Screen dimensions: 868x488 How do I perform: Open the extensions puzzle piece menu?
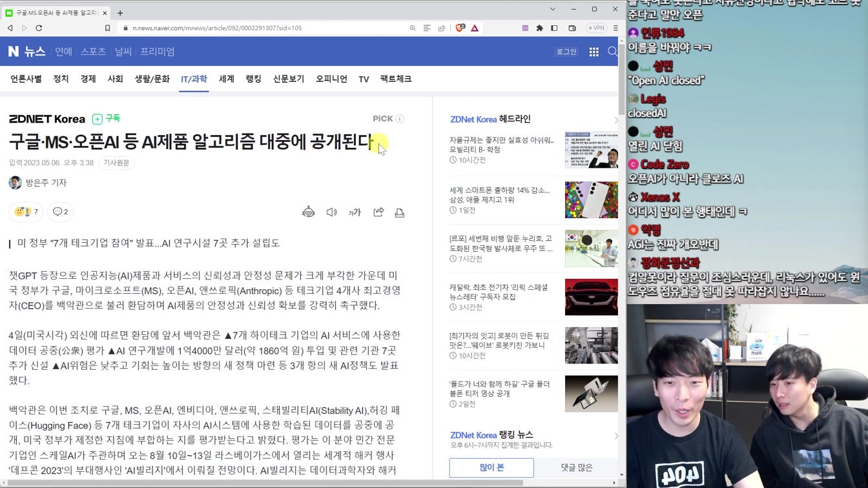pyautogui.click(x=540, y=28)
